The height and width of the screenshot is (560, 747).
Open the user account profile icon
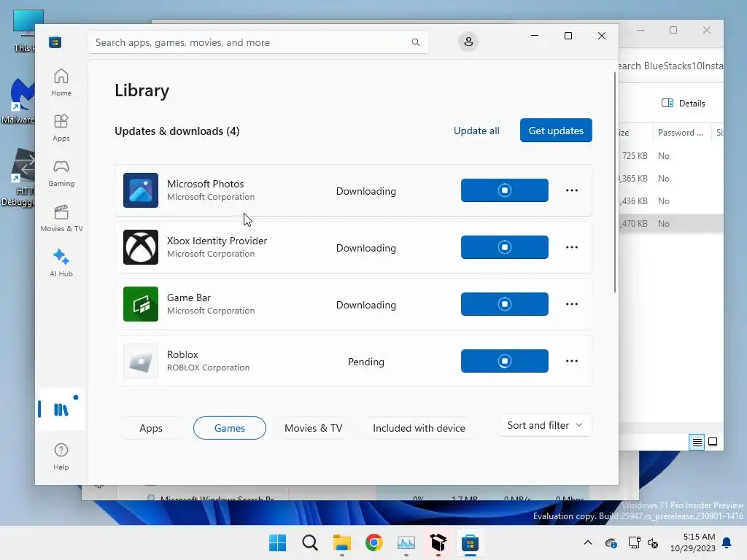pyautogui.click(x=468, y=42)
